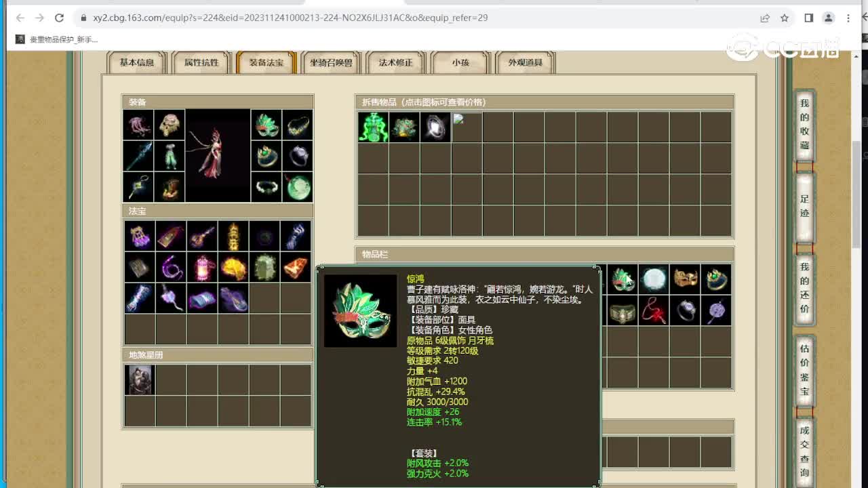This screenshot has height=488, width=868.
Task: Open 估价鉴宝 in the right sidebar
Action: (x=804, y=370)
